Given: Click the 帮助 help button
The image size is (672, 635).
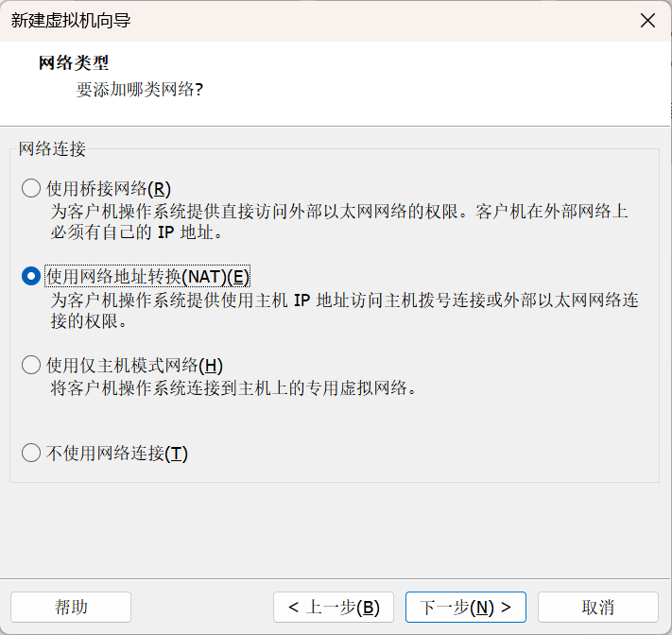Looking at the screenshot, I should (x=71, y=607).
